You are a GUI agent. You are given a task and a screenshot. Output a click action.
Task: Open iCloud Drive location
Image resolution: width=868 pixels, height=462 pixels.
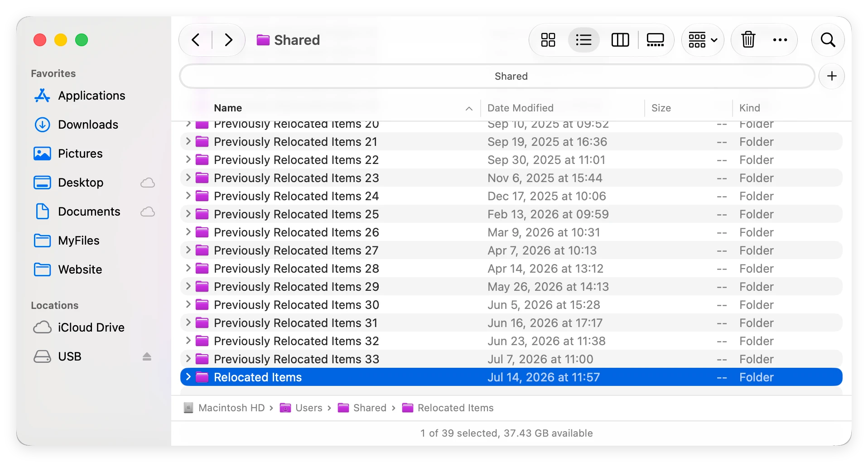[79, 327]
